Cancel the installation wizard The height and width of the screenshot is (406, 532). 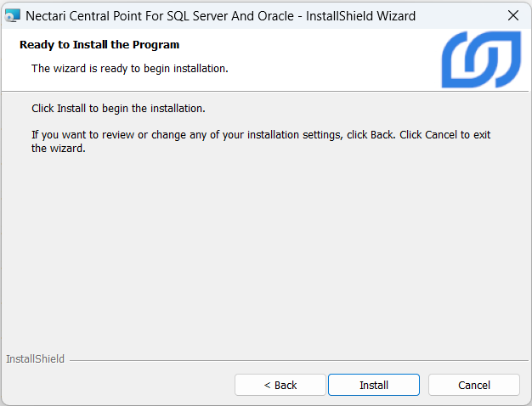[473, 385]
